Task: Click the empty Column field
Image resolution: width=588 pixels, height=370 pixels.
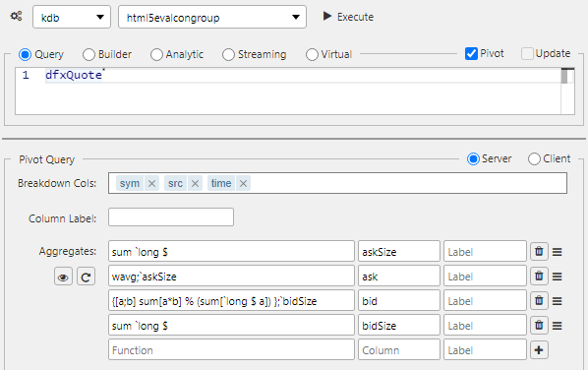Action: 399,350
